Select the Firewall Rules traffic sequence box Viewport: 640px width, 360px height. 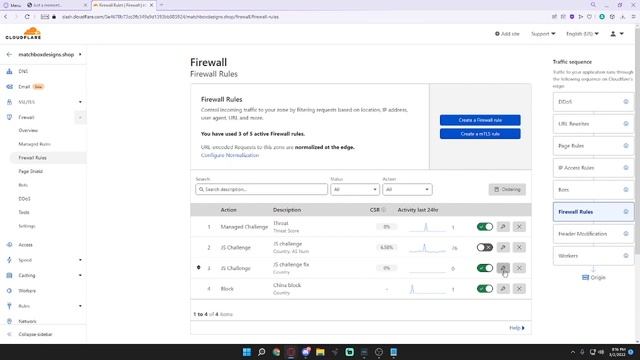click(x=593, y=212)
